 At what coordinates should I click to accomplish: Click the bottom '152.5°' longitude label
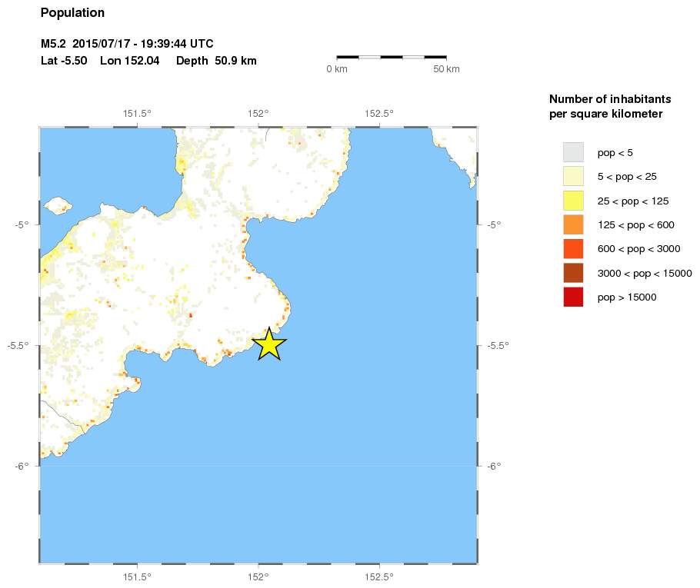[x=379, y=577]
